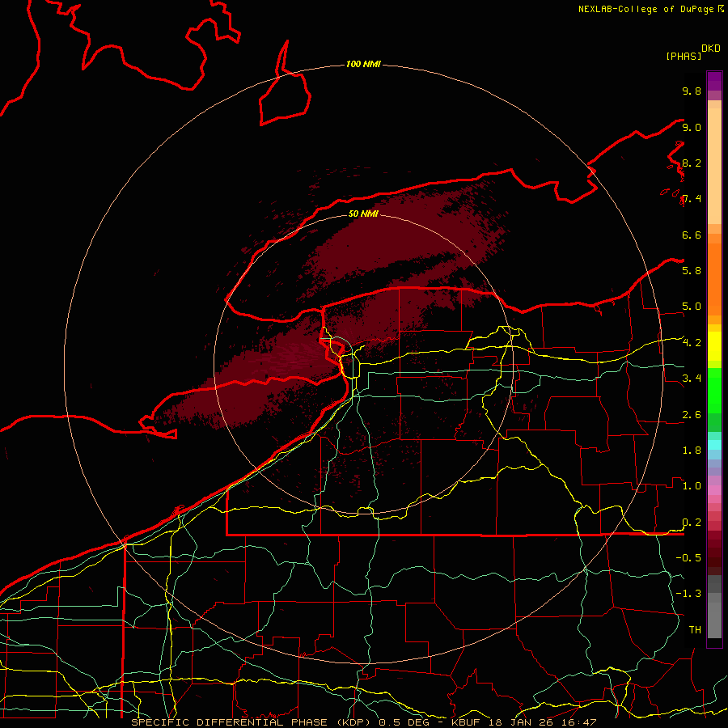The image size is (728, 728).
Task: Select the 8.2 value on the scale
Action: point(692,163)
